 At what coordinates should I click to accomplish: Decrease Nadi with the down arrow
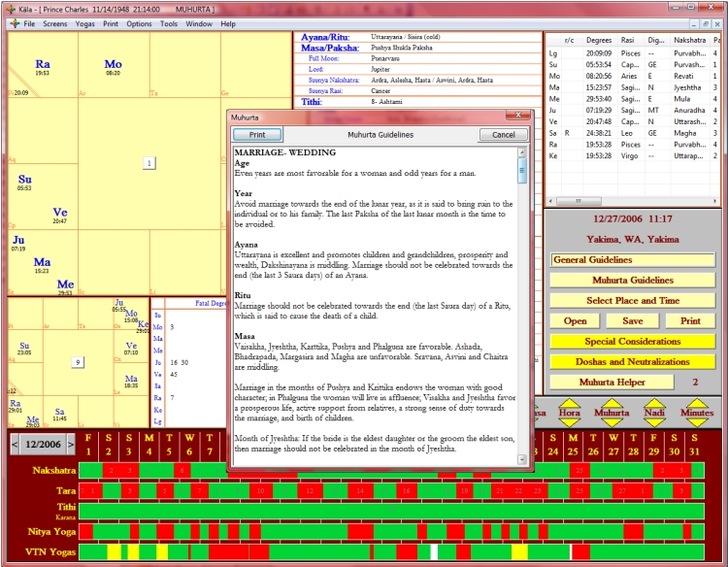coord(654,422)
